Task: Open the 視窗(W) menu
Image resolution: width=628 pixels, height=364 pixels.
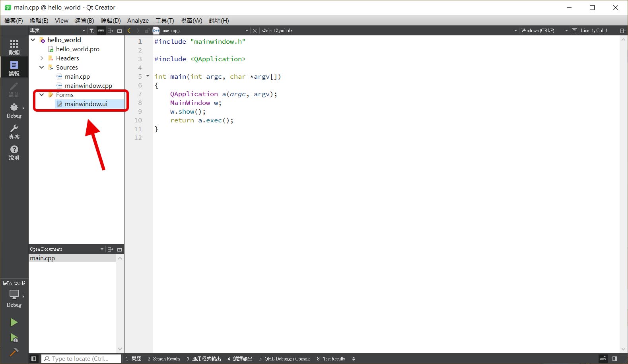Action: (191, 20)
